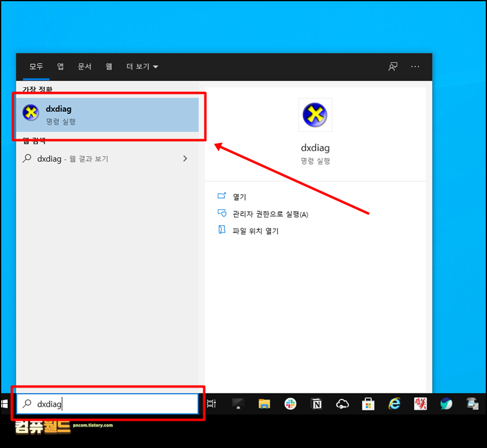Screen dimensions: 487x448
Task: Open the dxdiag best match result
Action: coord(108,114)
